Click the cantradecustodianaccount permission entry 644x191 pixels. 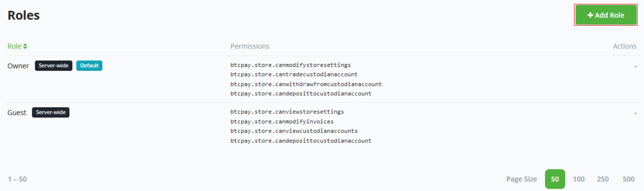coord(294,74)
